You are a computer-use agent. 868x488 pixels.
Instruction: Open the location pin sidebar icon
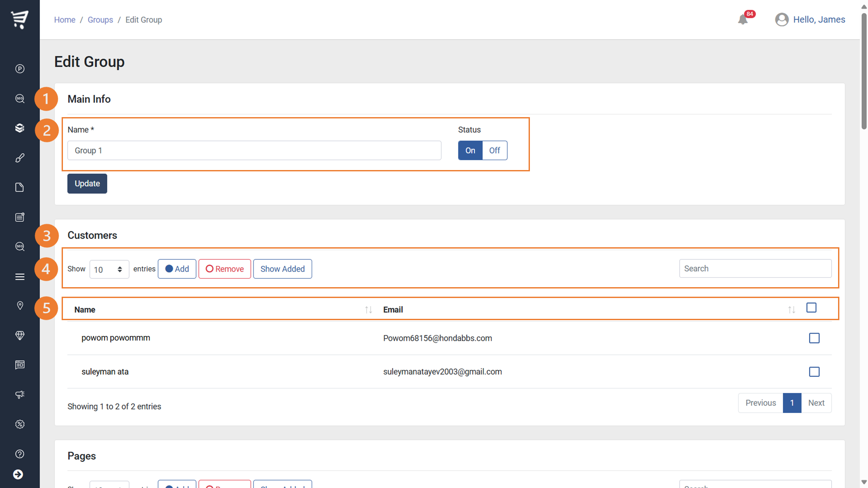click(20, 306)
